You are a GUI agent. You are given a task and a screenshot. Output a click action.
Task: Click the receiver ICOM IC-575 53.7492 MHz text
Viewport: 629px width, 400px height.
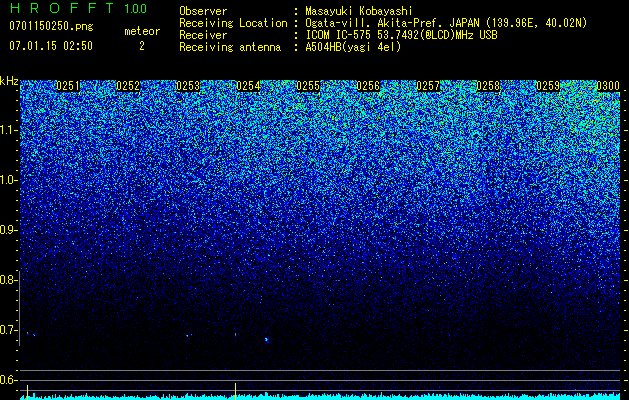click(x=402, y=35)
